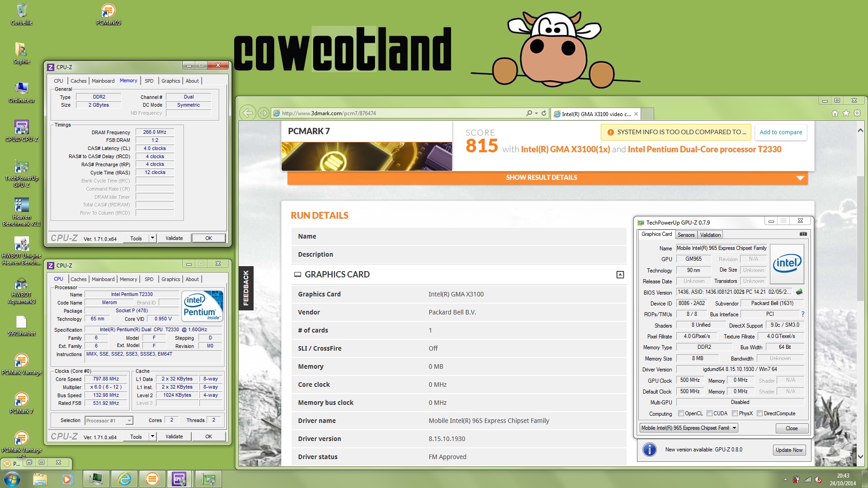The image size is (868, 488).
Task: Open FEEDBACK side tab on page
Action: tap(246, 288)
